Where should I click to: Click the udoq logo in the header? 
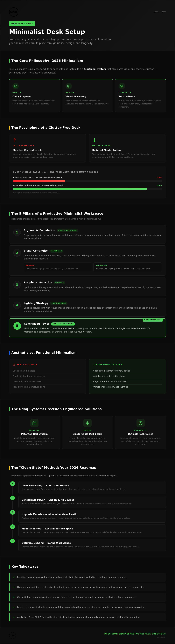[14, 12]
